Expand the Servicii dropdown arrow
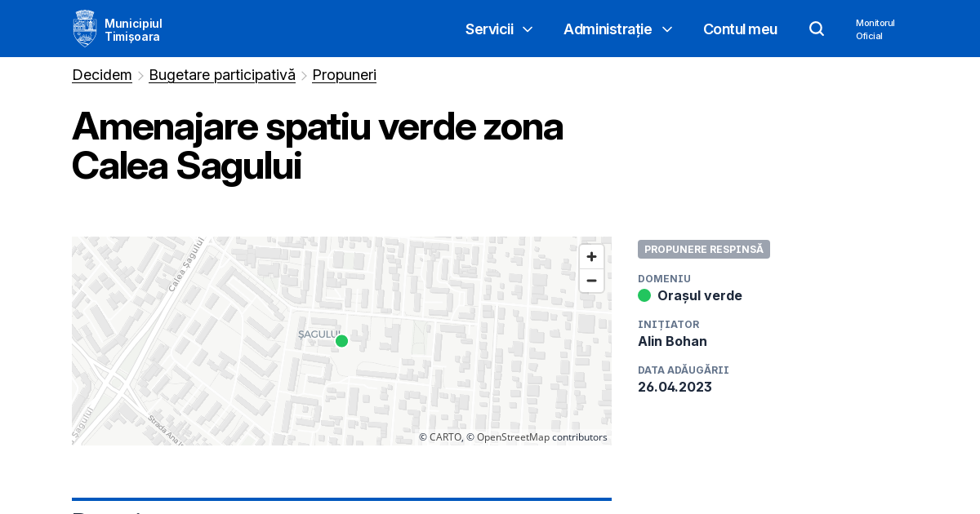 (528, 29)
